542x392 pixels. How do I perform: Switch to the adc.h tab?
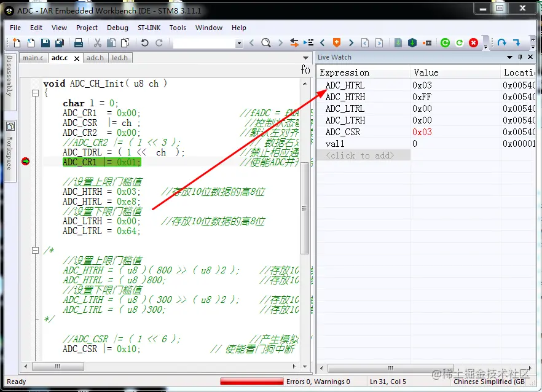[95, 58]
